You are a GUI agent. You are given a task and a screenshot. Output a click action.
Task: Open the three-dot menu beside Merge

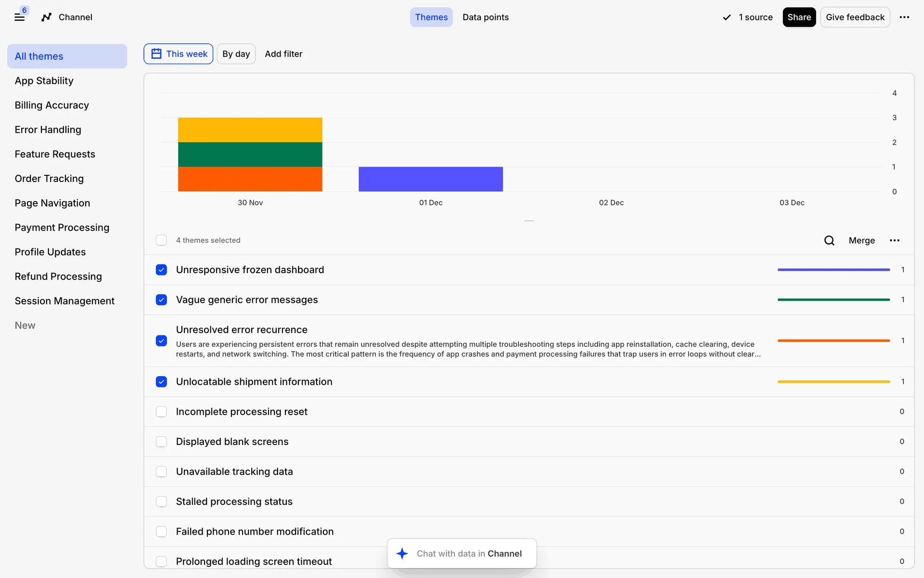click(894, 240)
